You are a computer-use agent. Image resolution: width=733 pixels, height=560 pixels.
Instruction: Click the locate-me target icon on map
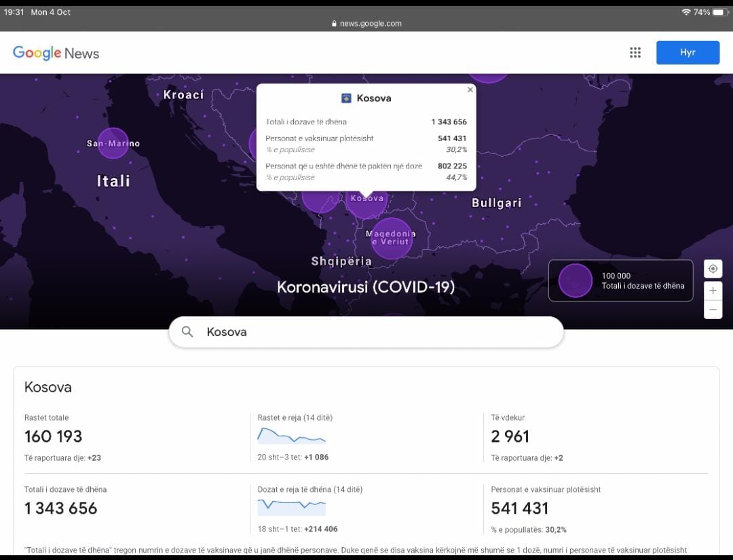(713, 269)
